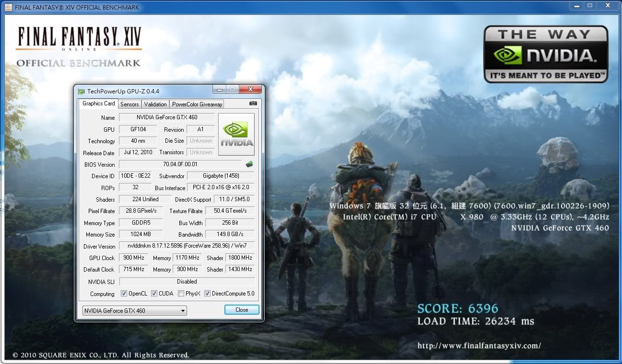Select the Graphics Card tab

(98, 103)
